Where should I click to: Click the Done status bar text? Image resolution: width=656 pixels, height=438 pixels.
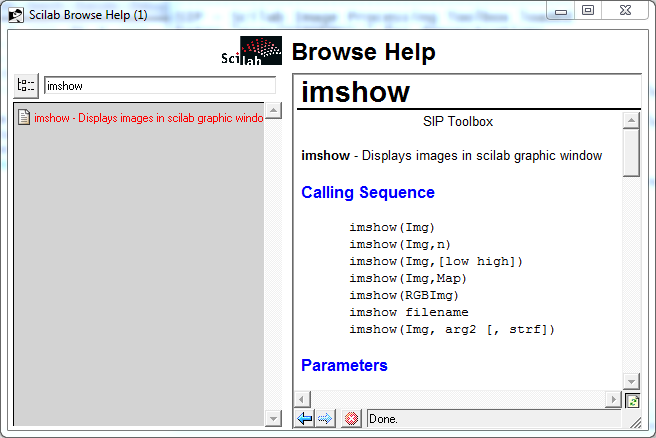(x=383, y=419)
